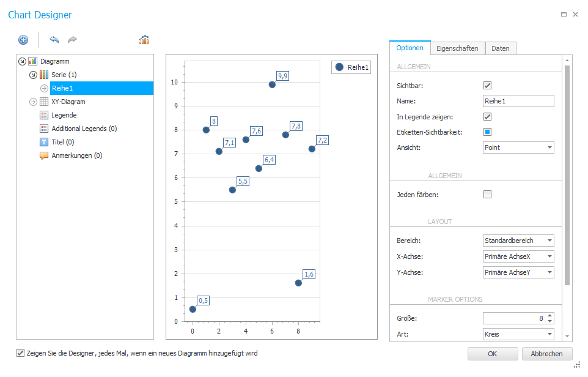Click the 9,9 data point label

click(x=283, y=76)
